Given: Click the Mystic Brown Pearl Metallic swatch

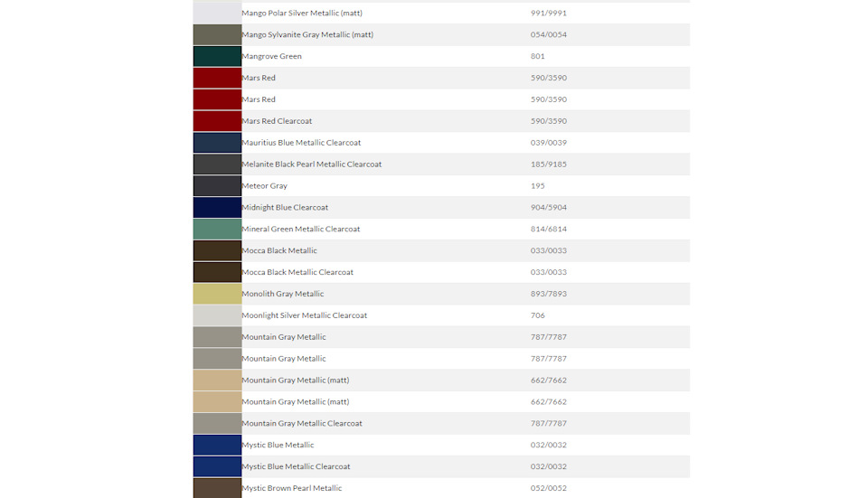Looking at the screenshot, I should (x=217, y=487).
